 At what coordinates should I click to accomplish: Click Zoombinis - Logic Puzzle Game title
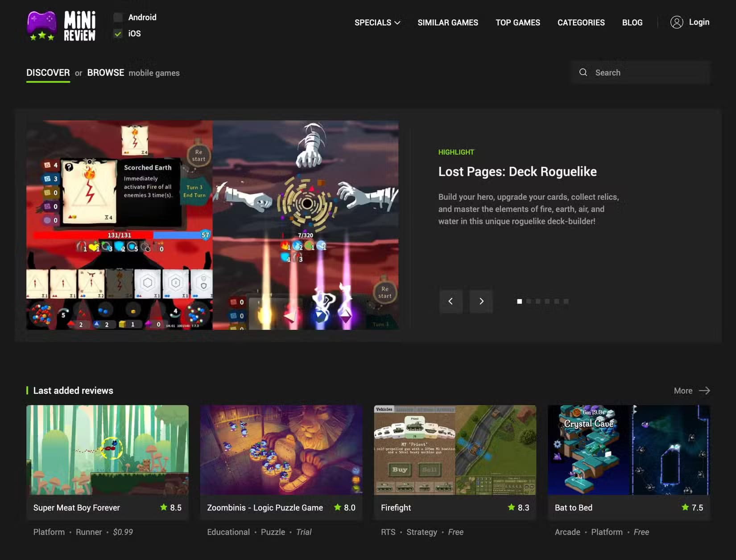click(265, 508)
